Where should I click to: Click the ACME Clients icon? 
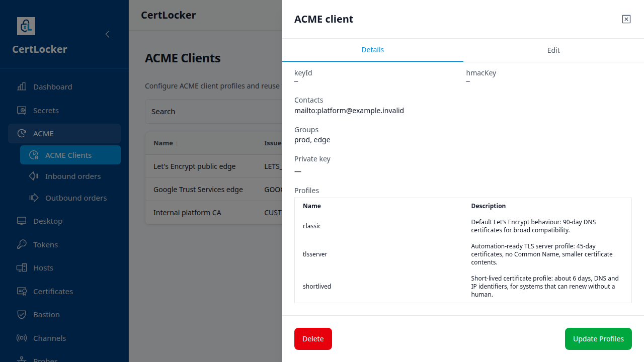pyautogui.click(x=34, y=155)
